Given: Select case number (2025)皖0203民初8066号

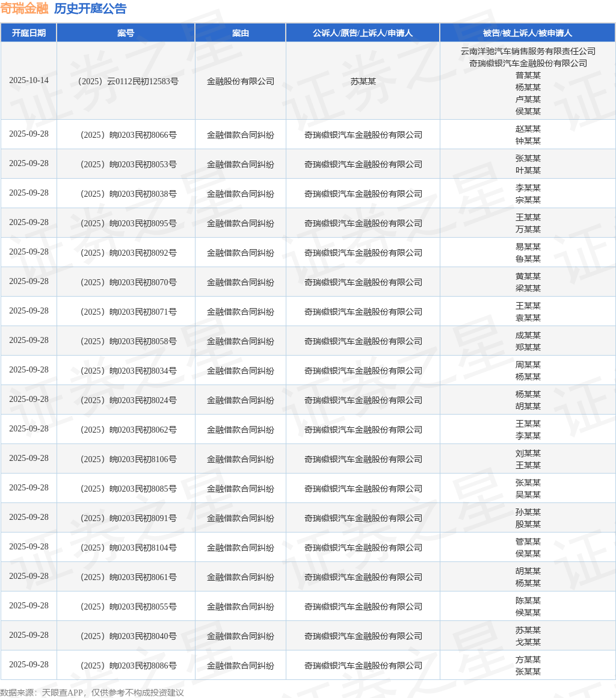Looking at the screenshot, I should click(126, 135).
